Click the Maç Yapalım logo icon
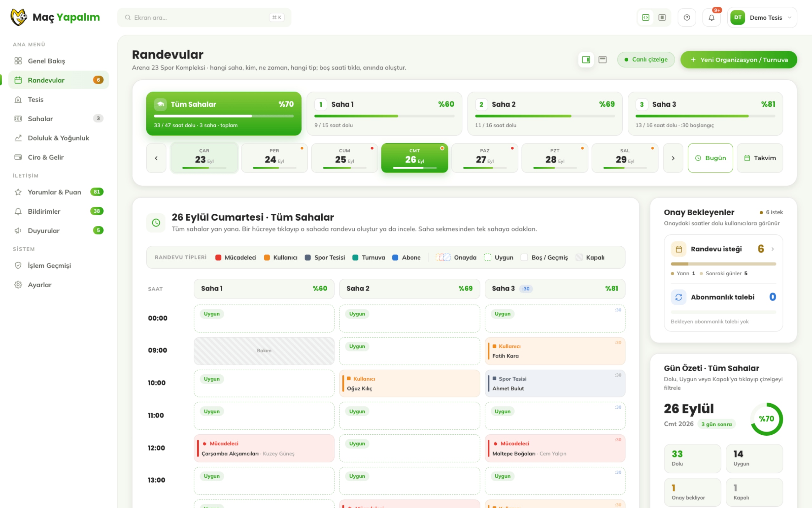Image resolution: width=812 pixels, height=508 pixels. click(19, 17)
